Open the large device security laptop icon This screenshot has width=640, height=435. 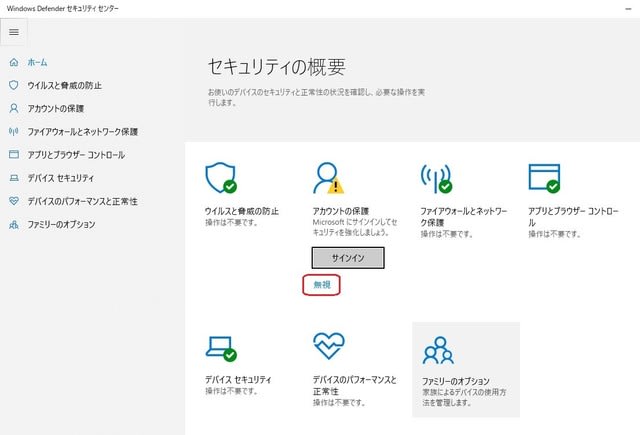(x=221, y=348)
